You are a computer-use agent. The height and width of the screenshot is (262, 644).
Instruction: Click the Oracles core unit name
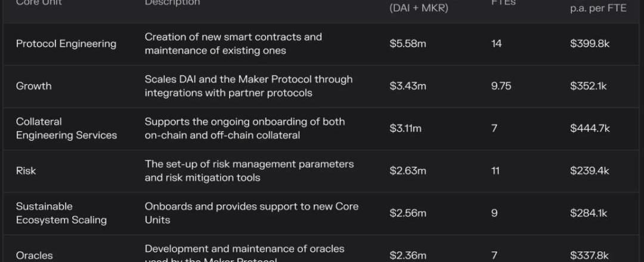pos(35,255)
